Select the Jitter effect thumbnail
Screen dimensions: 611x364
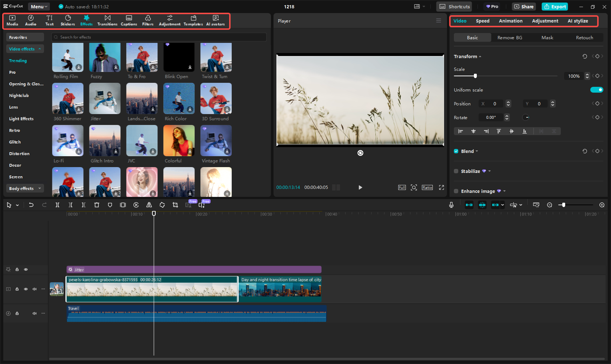click(105, 98)
